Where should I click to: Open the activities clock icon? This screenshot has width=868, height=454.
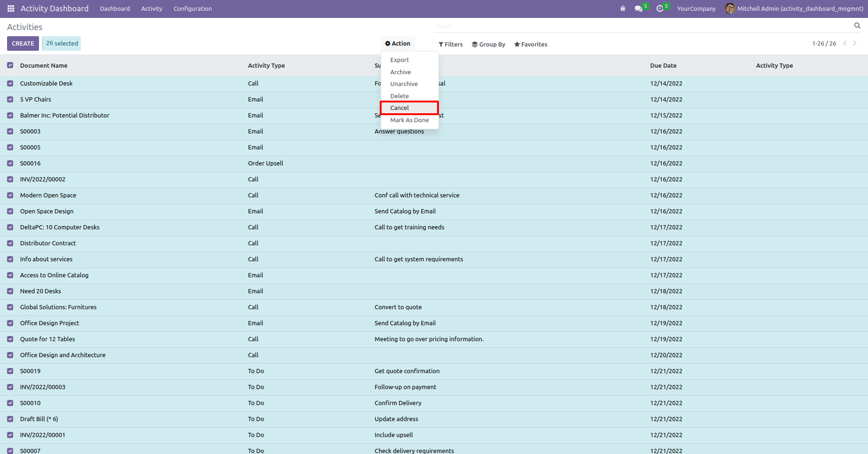point(660,8)
